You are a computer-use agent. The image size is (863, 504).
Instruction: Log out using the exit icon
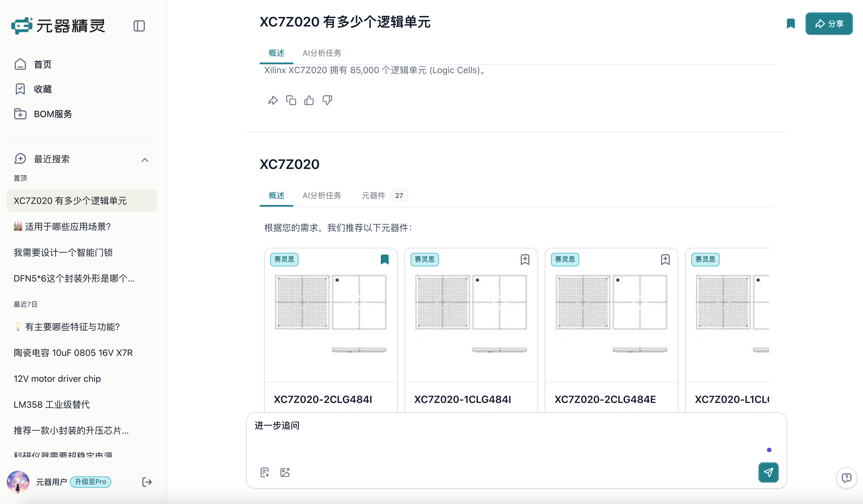[x=147, y=482]
